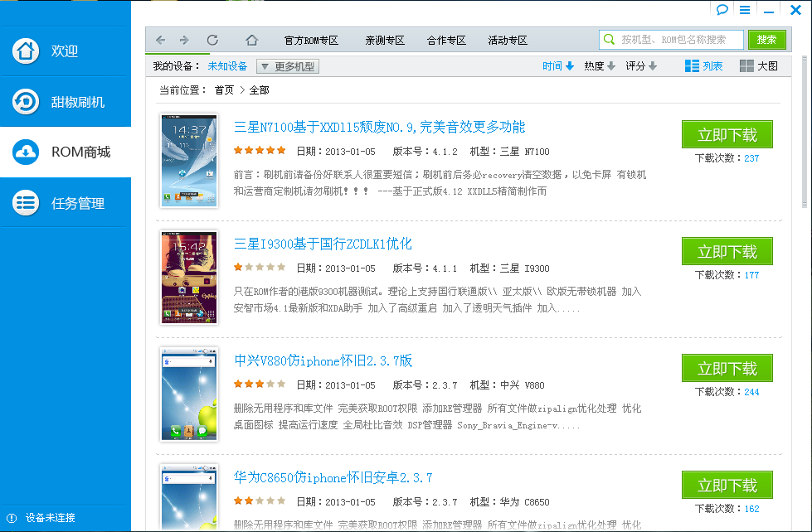Open the 活动专区 tab
The height and width of the screenshot is (532, 812).
point(508,41)
